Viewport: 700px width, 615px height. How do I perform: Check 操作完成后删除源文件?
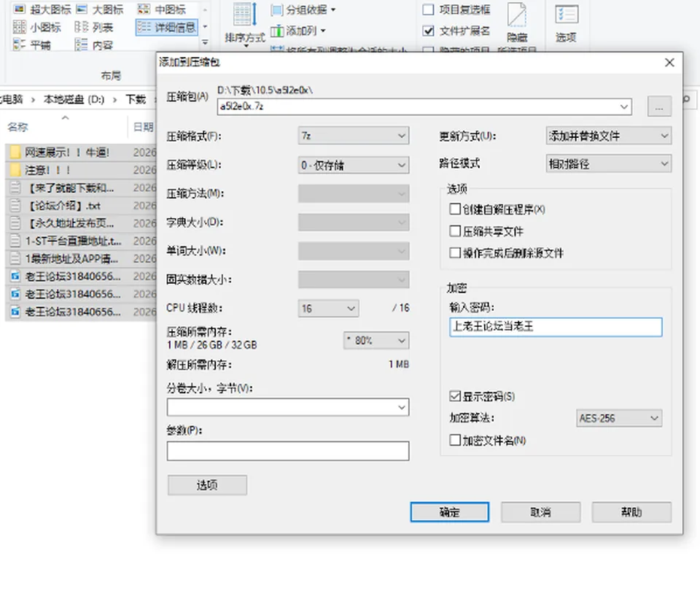pyautogui.click(x=455, y=253)
